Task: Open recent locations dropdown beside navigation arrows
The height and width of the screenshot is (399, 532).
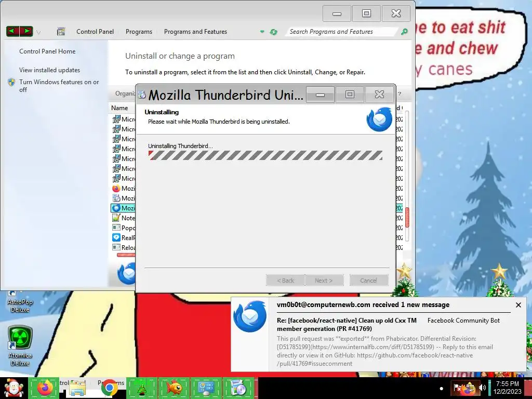Action: pyautogui.click(x=38, y=32)
